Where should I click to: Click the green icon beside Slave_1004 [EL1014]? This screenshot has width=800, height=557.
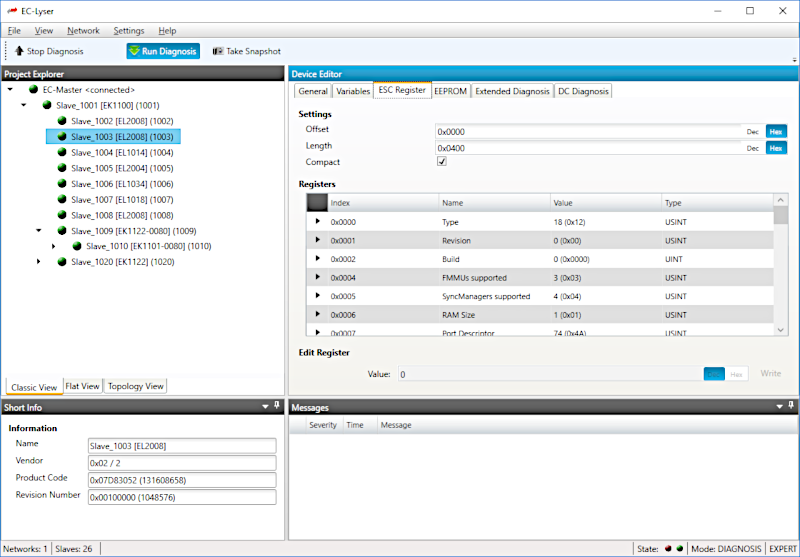(x=61, y=153)
